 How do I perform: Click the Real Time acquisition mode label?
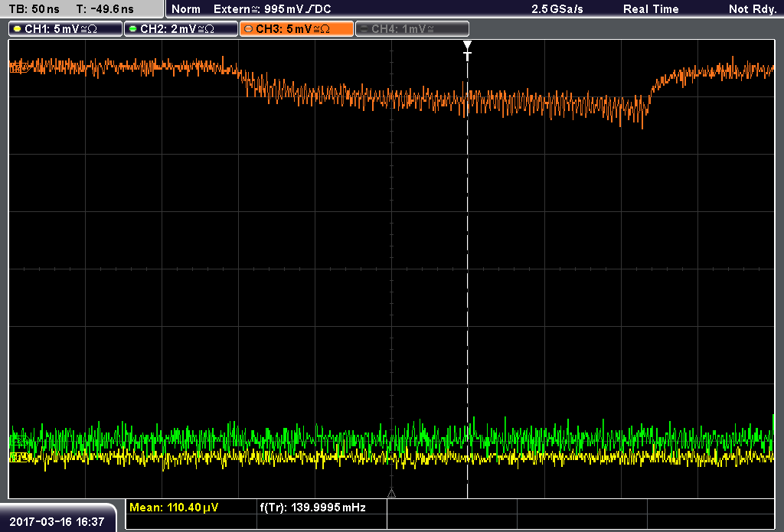click(651, 9)
